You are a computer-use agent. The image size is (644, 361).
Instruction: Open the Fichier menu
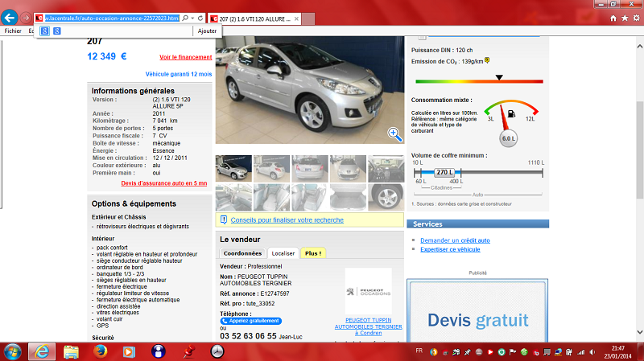pos(13,31)
